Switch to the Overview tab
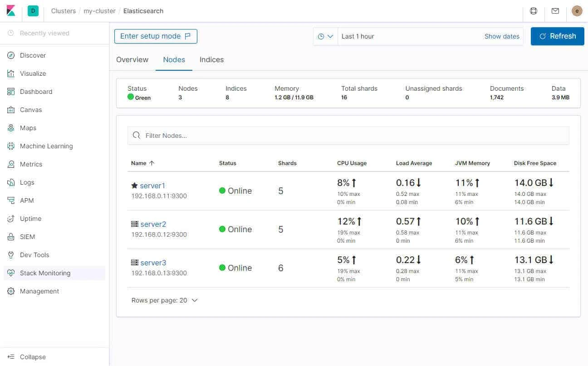The image size is (588, 366). pos(132,59)
